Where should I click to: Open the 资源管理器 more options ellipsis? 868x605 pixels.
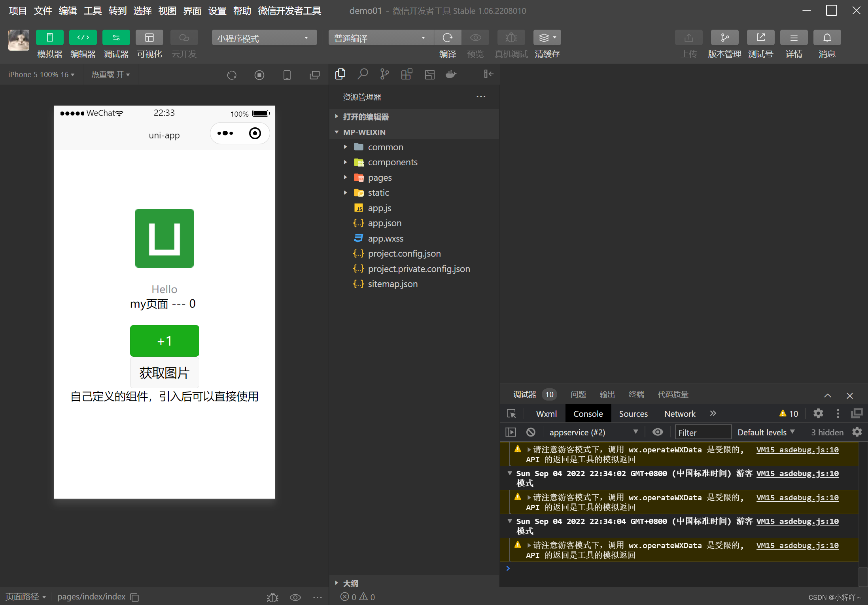(481, 96)
